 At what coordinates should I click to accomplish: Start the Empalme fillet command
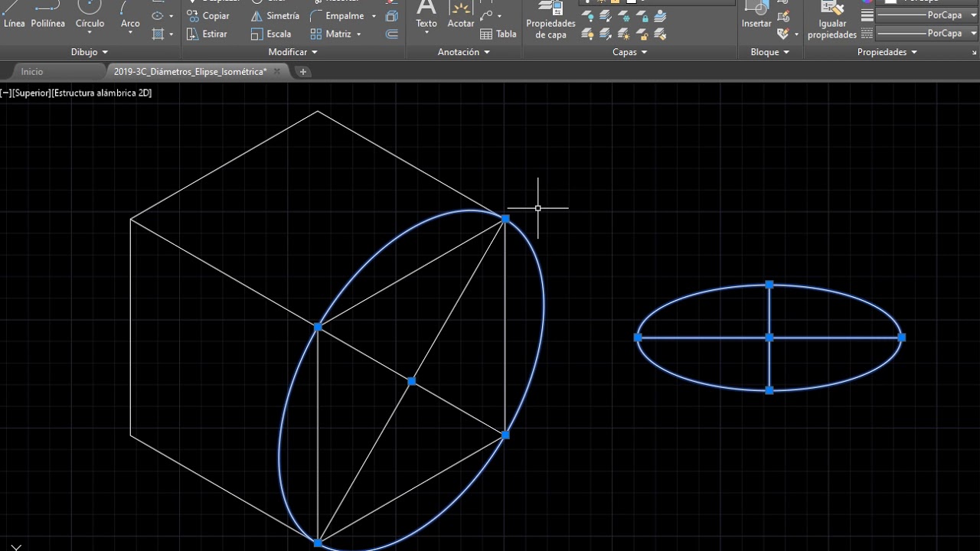[x=337, y=15]
